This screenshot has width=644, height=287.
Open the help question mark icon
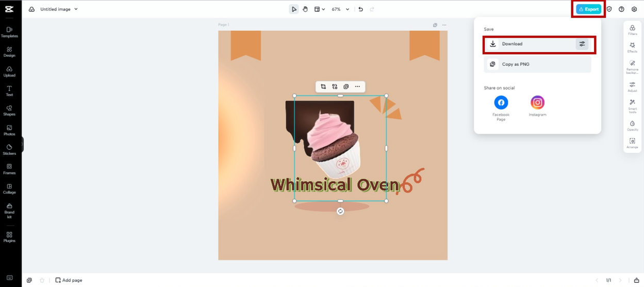tap(621, 9)
